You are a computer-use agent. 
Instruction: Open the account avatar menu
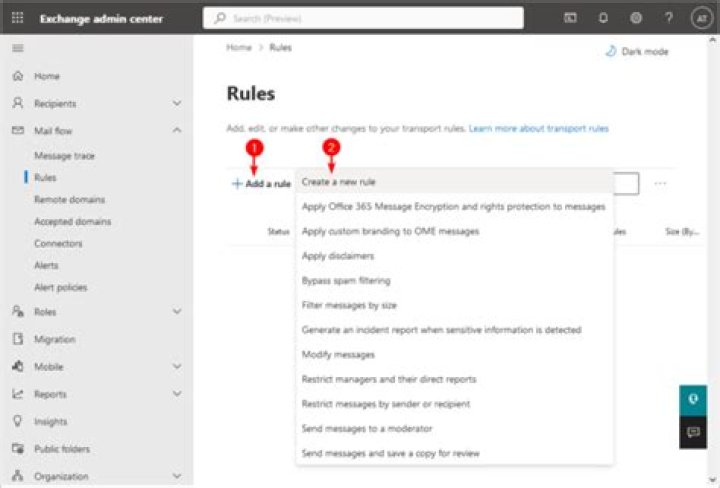(x=701, y=18)
